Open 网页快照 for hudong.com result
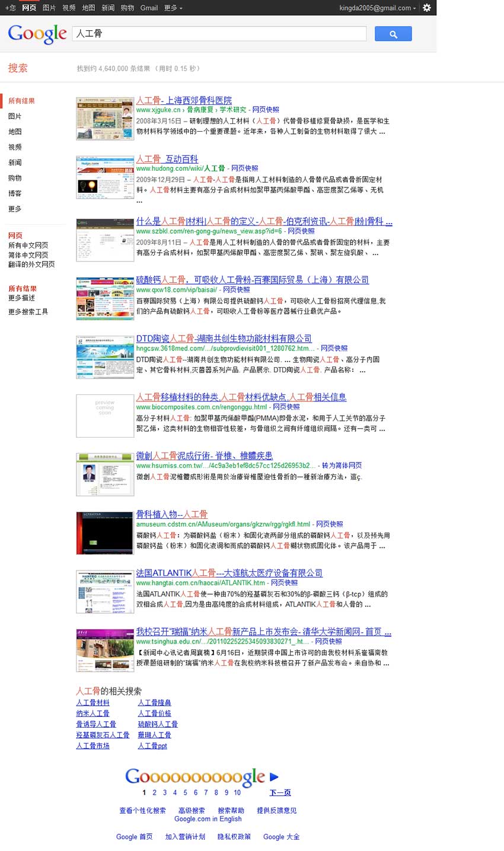504x851 pixels. tap(244, 168)
